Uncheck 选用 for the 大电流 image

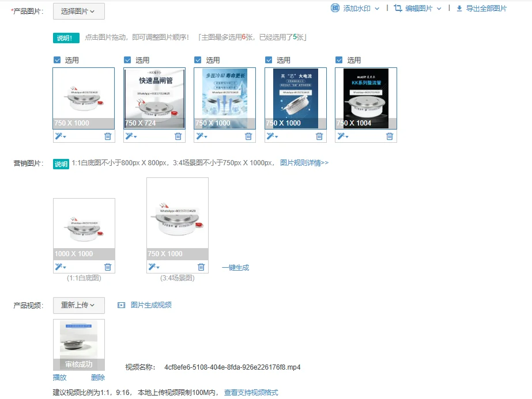(x=269, y=60)
